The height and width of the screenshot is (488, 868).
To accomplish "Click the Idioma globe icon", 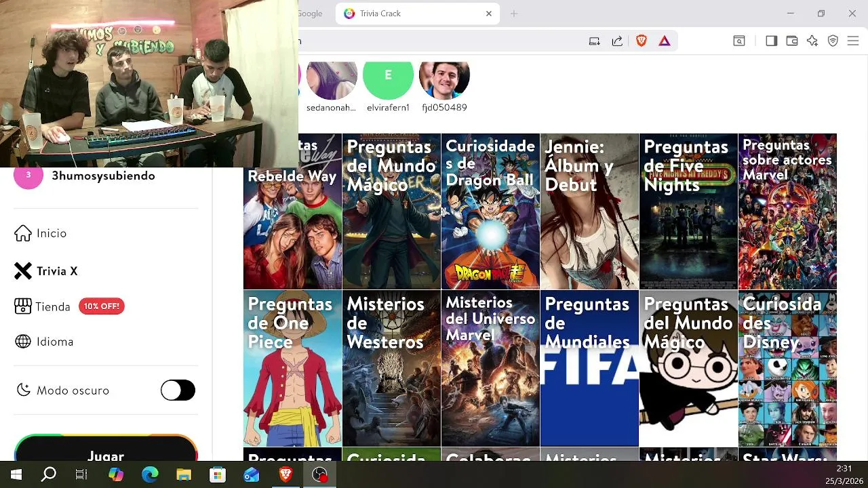I will tap(23, 342).
